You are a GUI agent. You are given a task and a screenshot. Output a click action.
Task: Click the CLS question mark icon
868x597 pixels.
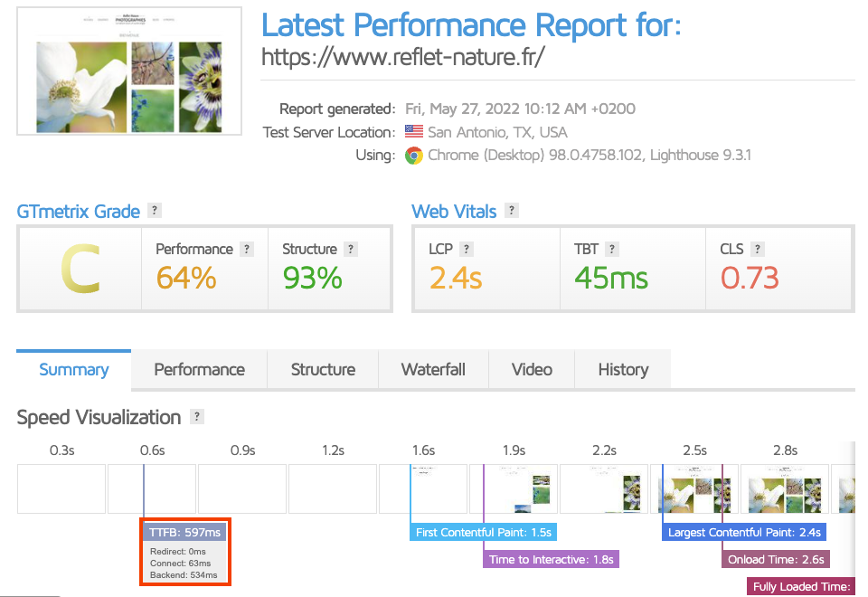(x=758, y=250)
